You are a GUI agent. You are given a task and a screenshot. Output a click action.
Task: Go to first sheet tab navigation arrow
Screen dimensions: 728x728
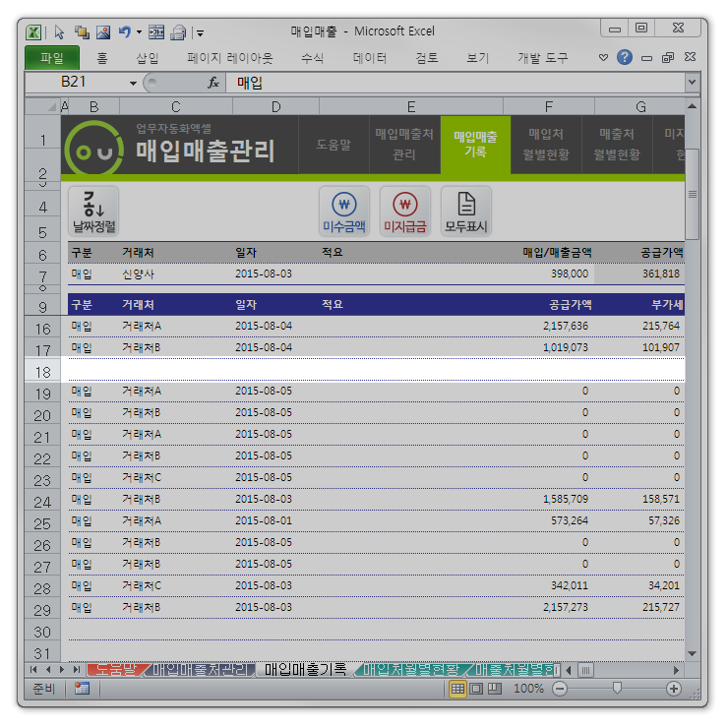coord(33,670)
